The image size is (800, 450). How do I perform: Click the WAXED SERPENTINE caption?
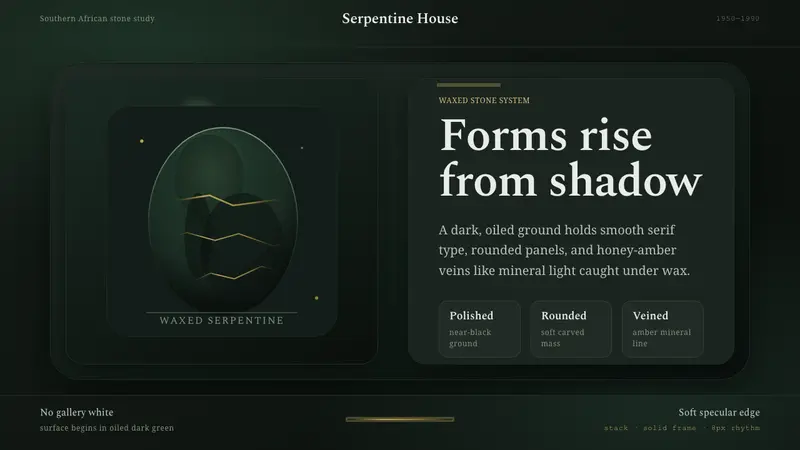221,320
